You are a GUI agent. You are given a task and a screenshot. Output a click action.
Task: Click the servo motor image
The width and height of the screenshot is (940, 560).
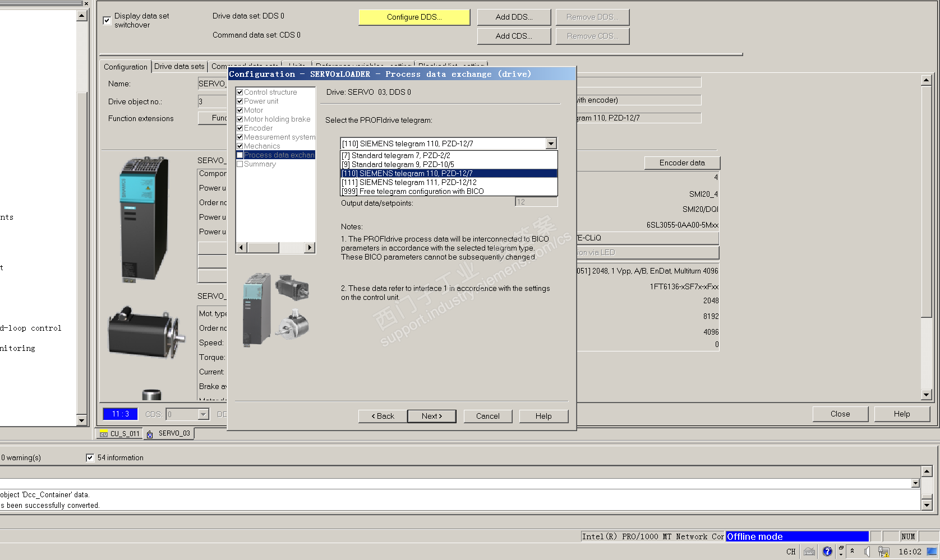pyautogui.click(x=146, y=332)
